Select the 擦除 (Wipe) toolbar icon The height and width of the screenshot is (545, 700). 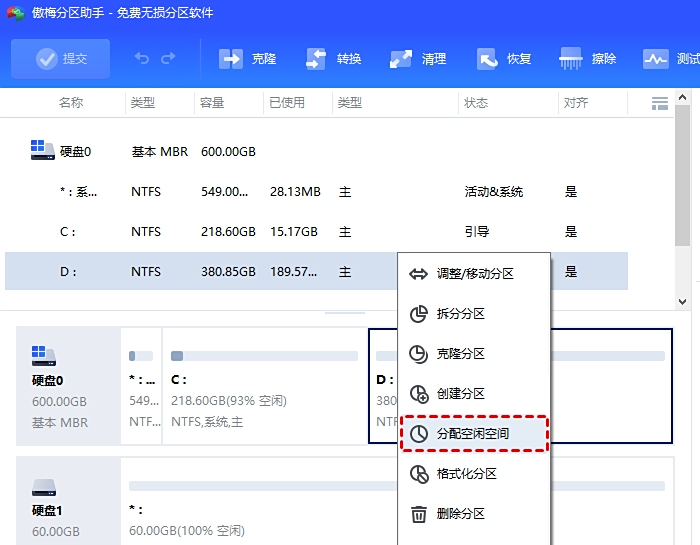[588, 59]
